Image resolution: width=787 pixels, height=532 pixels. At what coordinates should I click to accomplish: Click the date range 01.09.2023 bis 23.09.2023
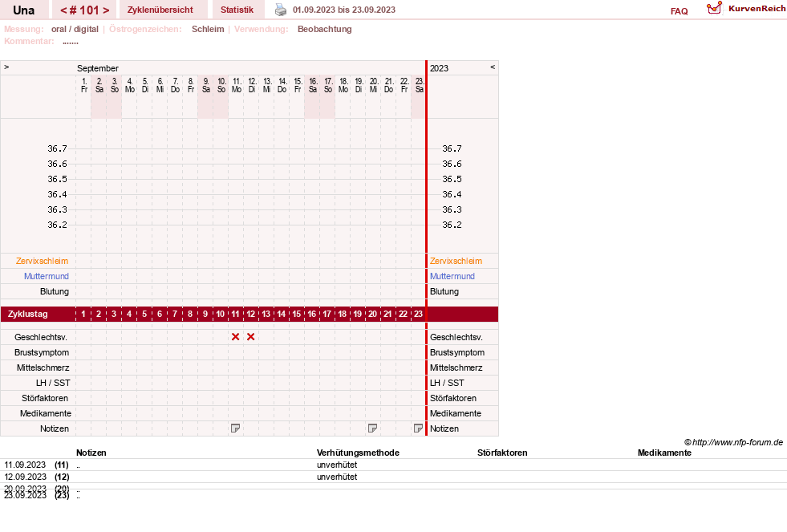(x=344, y=10)
